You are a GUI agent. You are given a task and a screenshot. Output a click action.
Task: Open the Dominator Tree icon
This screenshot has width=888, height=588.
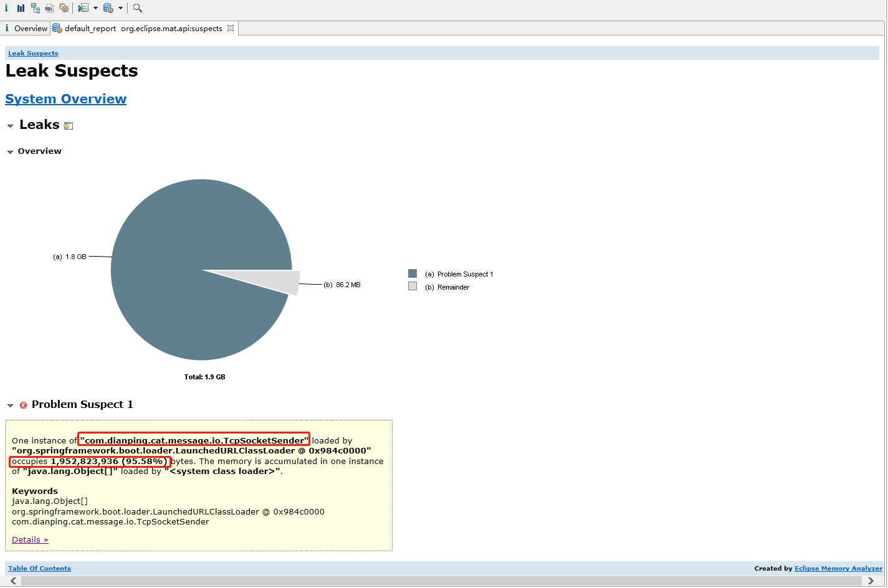click(x=35, y=8)
